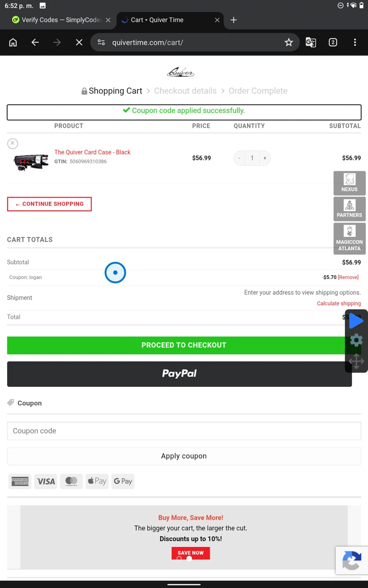Click the Save Now banner button
Image resolution: width=368 pixels, height=588 pixels.
pyautogui.click(x=191, y=553)
